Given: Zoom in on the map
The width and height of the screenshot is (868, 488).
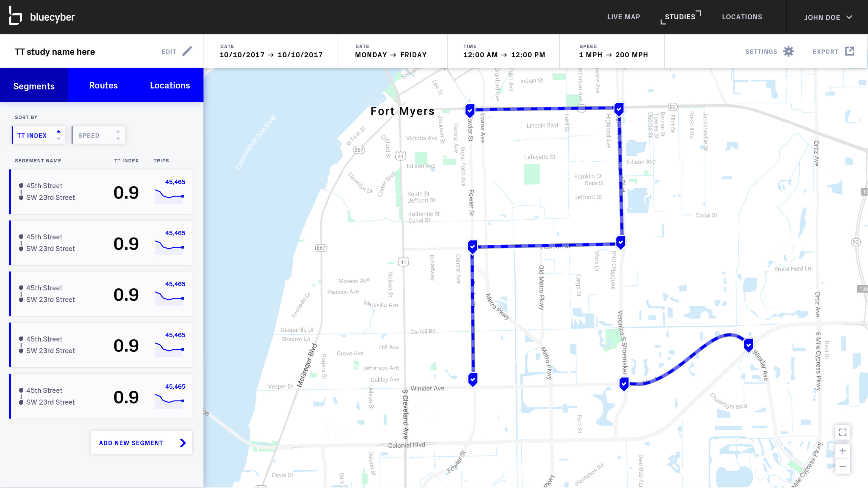Looking at the screenshot, I should [843, 451].
